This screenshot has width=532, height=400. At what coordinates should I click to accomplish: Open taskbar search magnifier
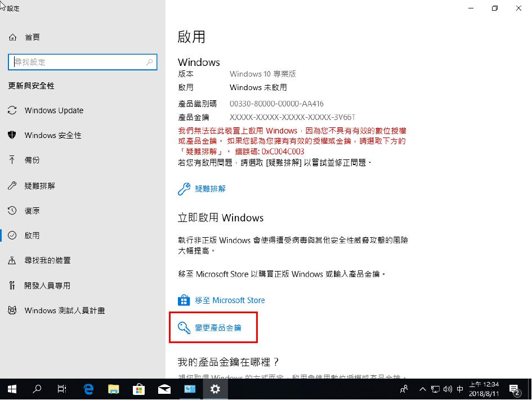[x=37, y=389]
